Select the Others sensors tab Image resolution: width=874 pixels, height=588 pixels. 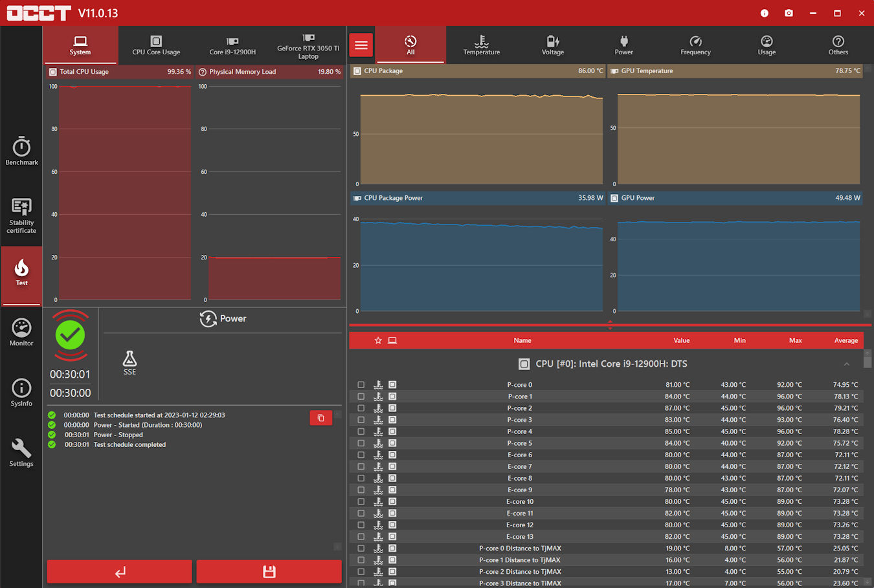(x=838, y=45)
